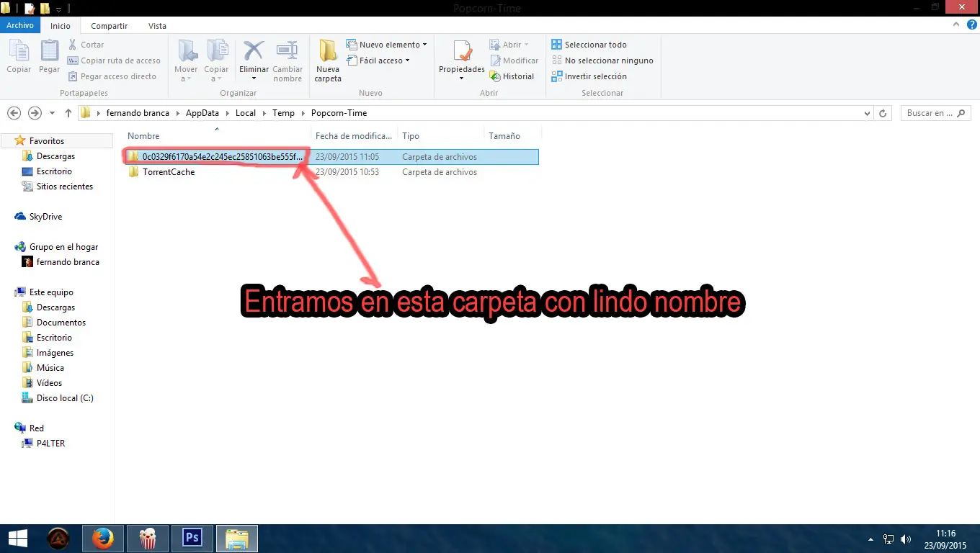Click fernando branca in address path

[138, 113]
